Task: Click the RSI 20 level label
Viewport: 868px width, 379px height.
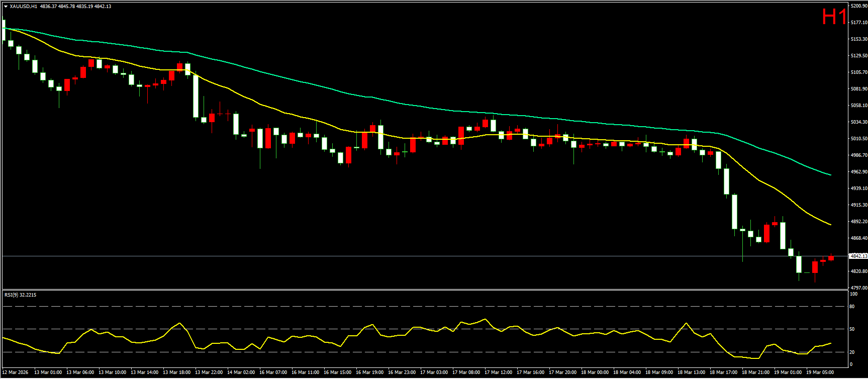Action: (852, 351)
